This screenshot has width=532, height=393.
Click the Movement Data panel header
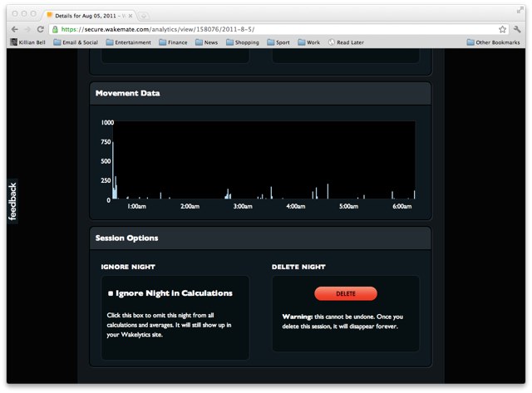(x=260, y=93)
